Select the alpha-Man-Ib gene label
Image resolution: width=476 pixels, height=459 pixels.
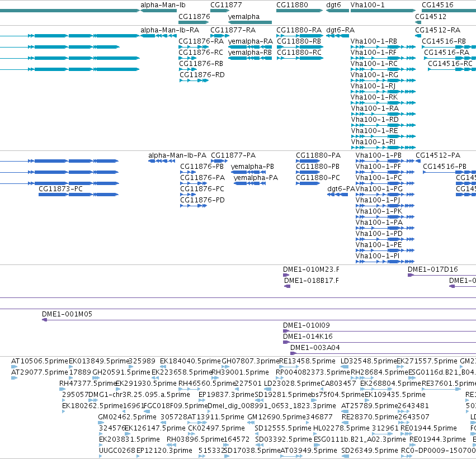point(163,5)
